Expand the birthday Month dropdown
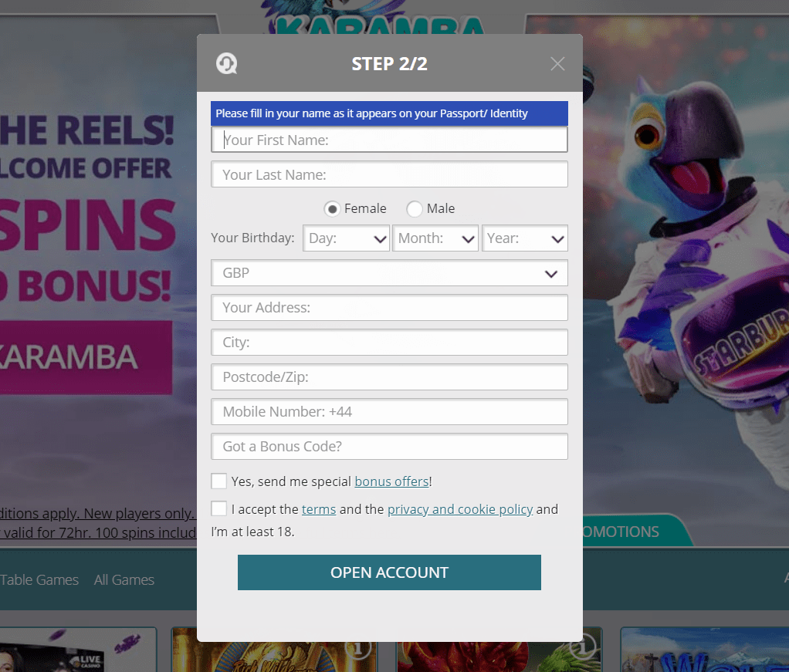This screenshot has height=672, width=789. pos(435,238)
